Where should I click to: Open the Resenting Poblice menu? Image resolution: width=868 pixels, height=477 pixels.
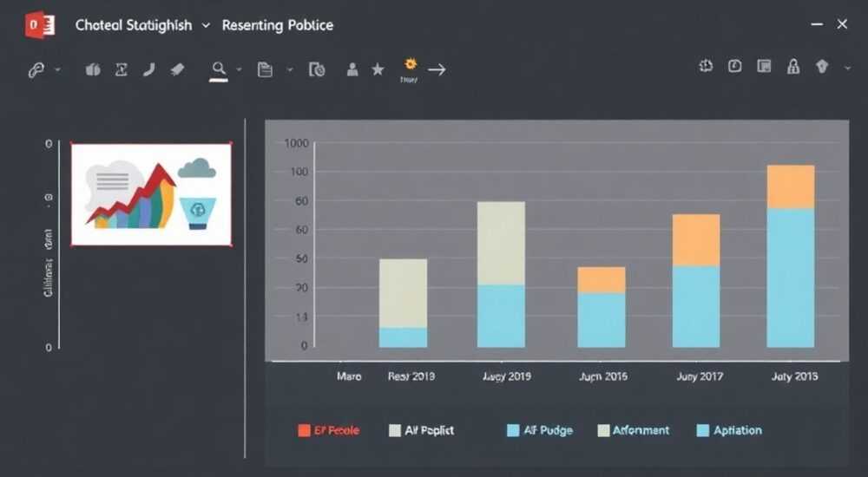(x=278, y=25)
